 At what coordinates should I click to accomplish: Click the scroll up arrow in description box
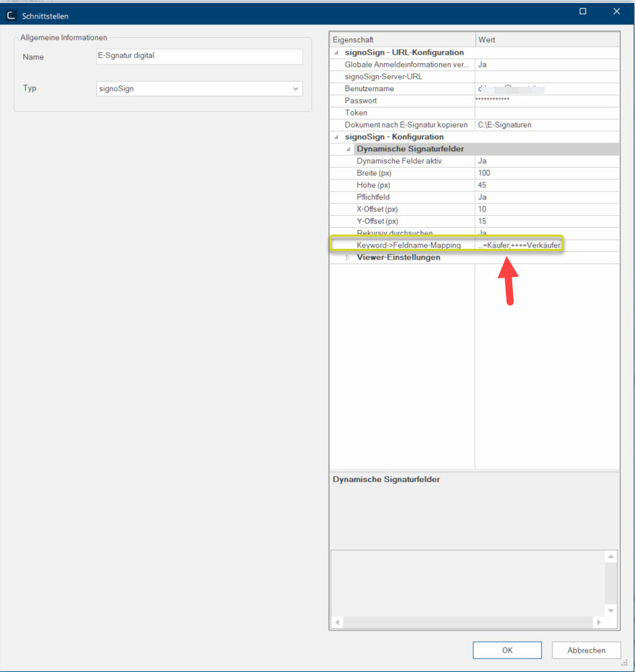coord(611,557)
